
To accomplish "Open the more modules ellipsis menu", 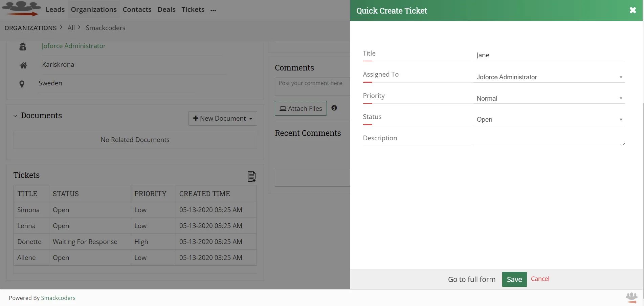I will pyautogui.click(x=213, y=10).
